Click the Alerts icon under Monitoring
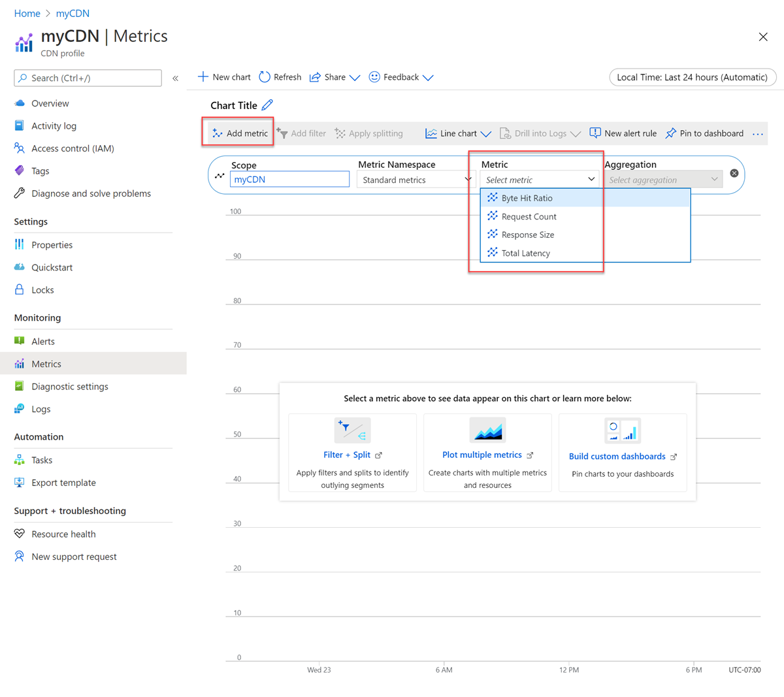Viewport: 784px width, 697px height. tap(20, 341)
